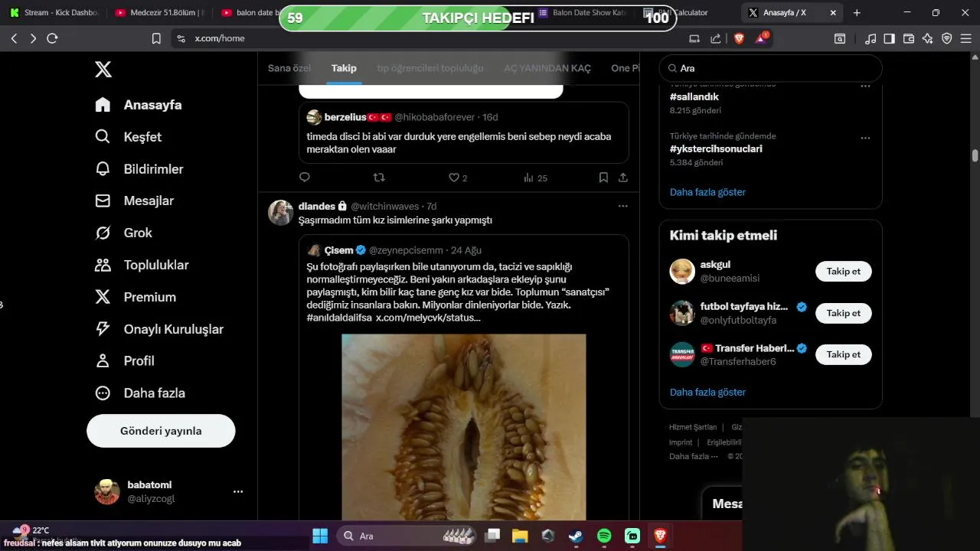Open Brave Rewards triangle icon
980x551 pixels.
762,38
